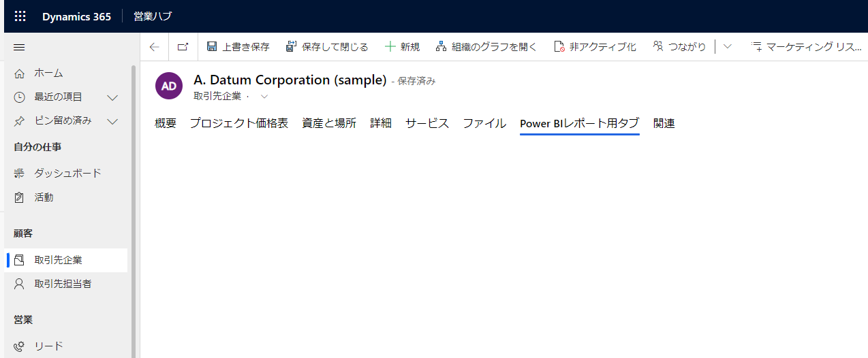This screenshot has width=868, height=358.
Task: Switch to the 詳細 tab
Action: click(x=381, y=123)
